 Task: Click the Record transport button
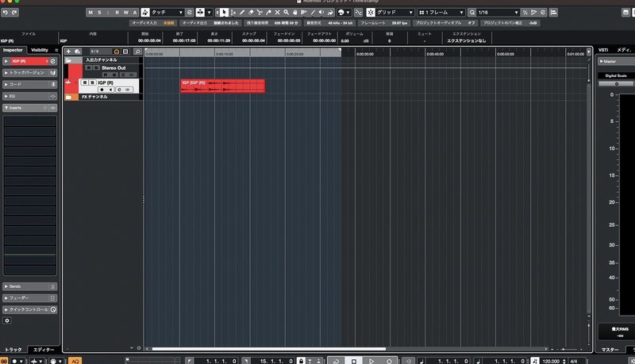[x=389, y=361]
